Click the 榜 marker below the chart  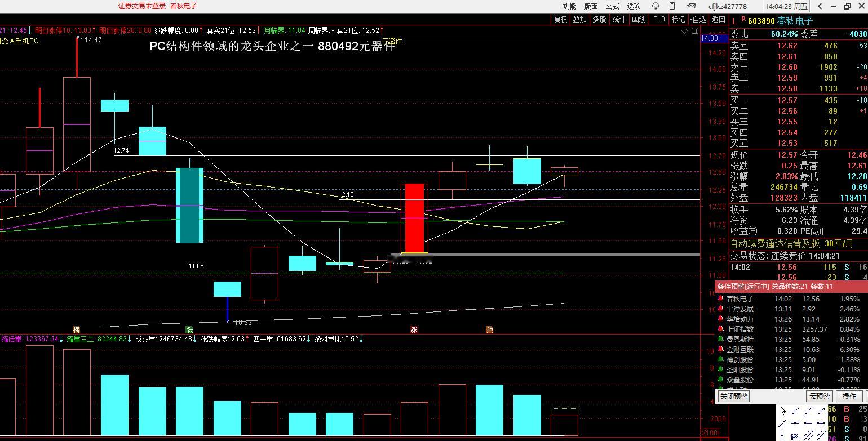point(77,329)
